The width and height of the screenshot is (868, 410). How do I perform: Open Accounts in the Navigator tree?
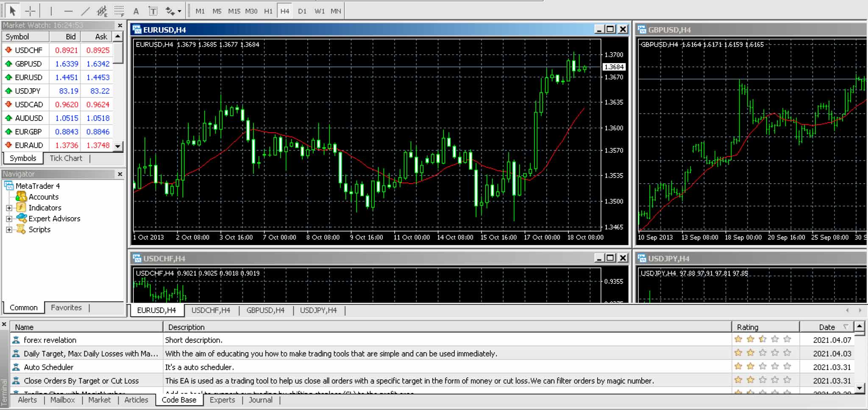point(43,197)
